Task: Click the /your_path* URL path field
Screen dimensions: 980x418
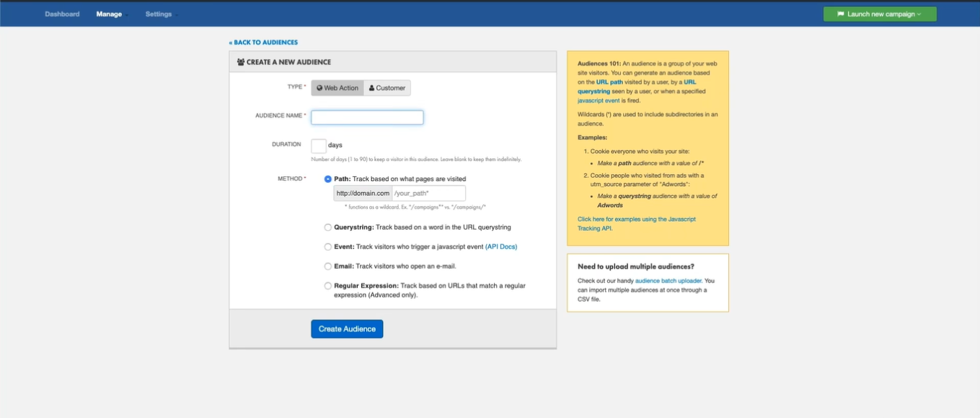Action: pyautogui.click(x=428, y=193)
